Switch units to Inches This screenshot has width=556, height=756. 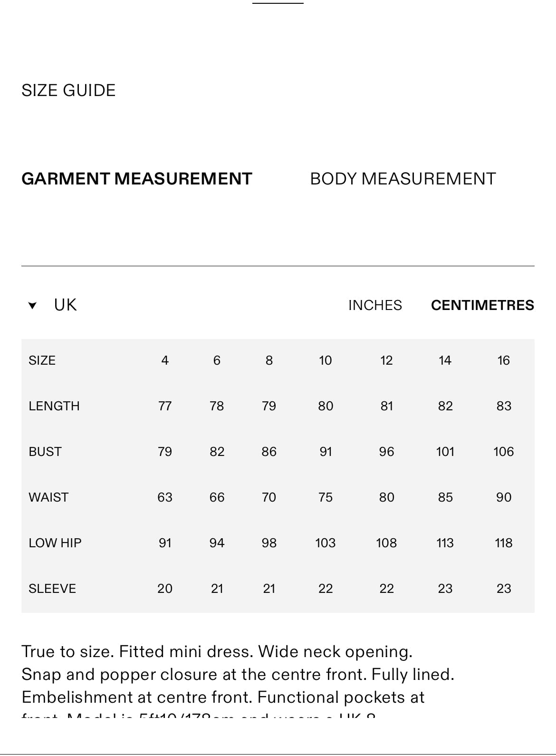(375, 305)
